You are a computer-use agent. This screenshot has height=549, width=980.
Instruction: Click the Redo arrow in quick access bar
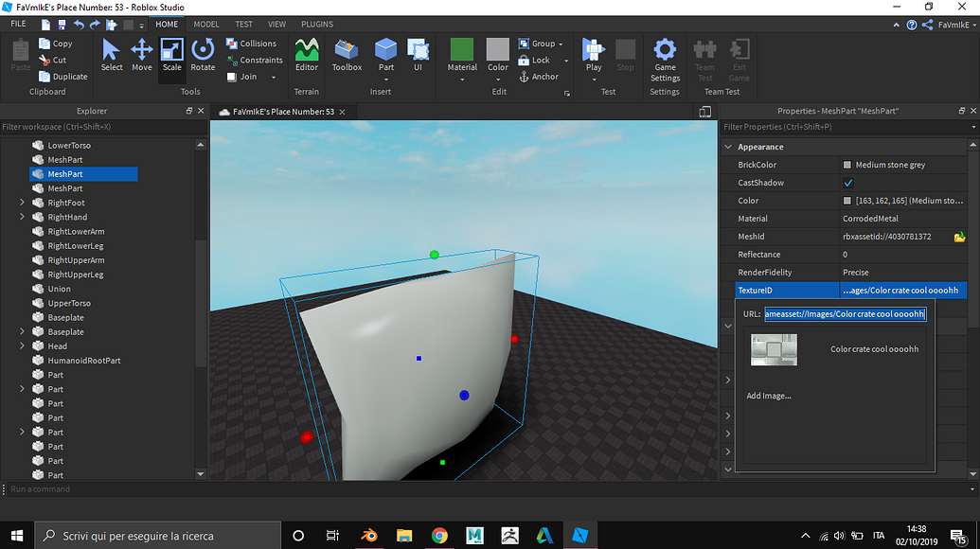point(95,25)
